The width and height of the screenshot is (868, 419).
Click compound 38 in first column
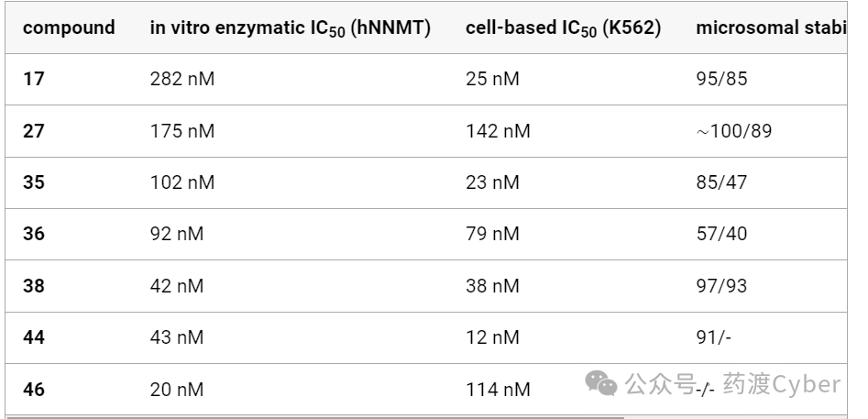34,286
